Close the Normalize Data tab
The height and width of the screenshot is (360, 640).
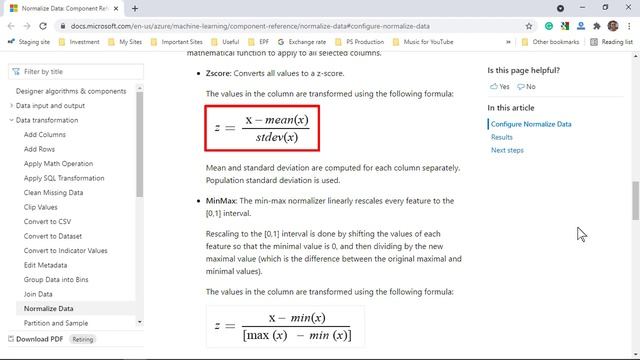coord(116,8)
